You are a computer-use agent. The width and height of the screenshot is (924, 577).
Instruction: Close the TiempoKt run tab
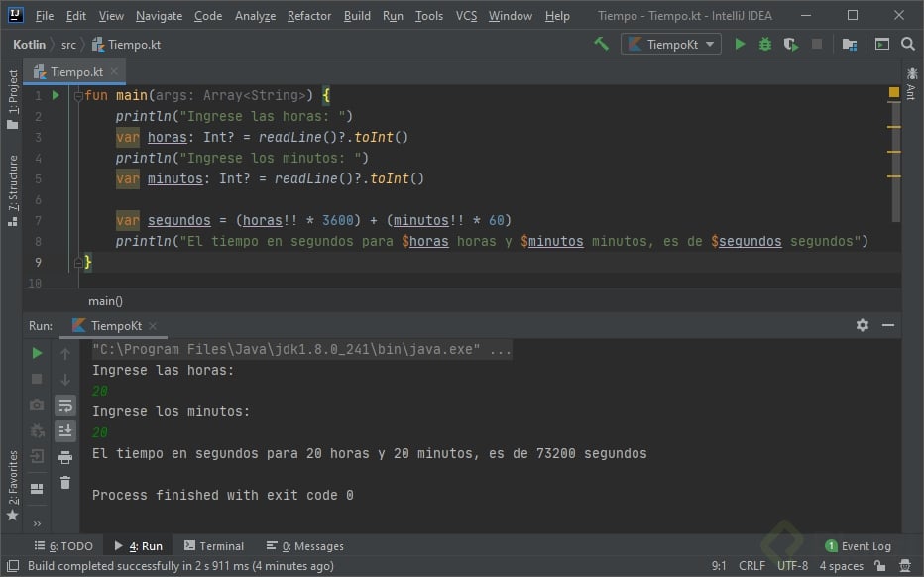(153, 325)
